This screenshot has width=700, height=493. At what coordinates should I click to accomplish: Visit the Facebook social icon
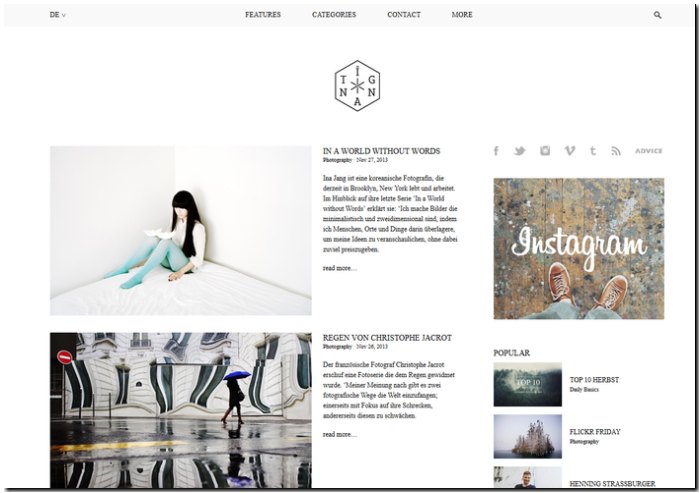click(496, 151)
